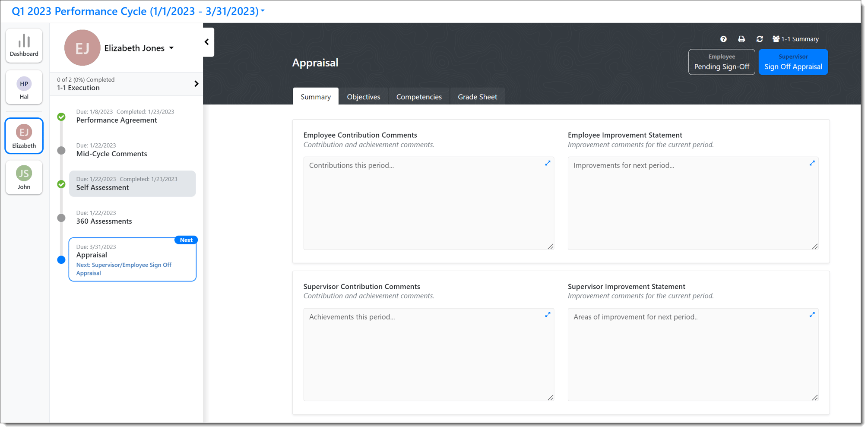Click into the Contributions this period field
This screenshot has width=868, height=430.
point(428,203)
